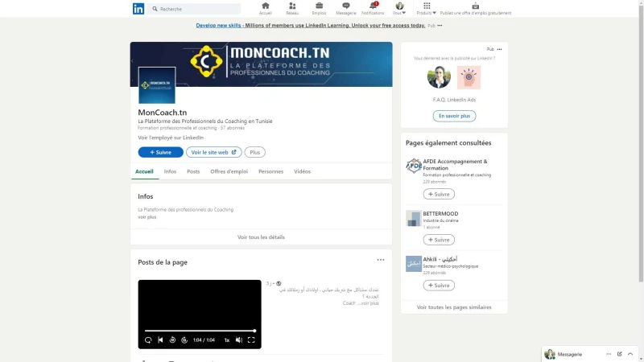Follow BETTERMOOD with Suivre
The image size is (644, 362).
coord(439,240)
